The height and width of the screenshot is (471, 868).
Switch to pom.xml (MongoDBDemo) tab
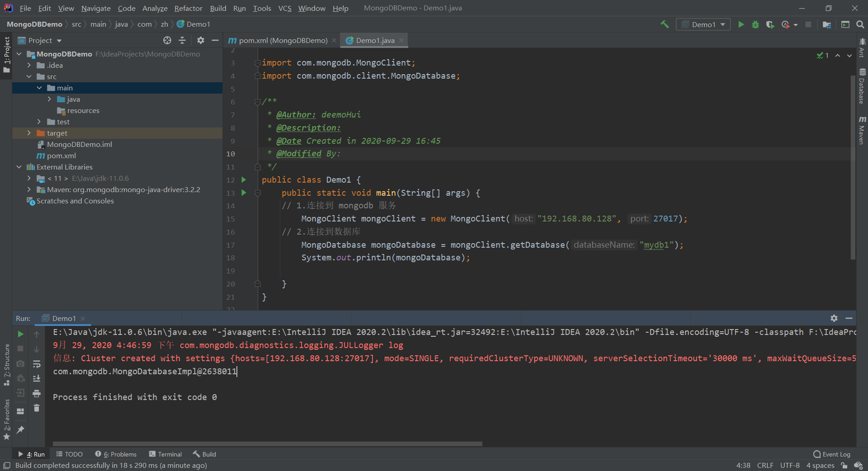(x=283, y=40)
